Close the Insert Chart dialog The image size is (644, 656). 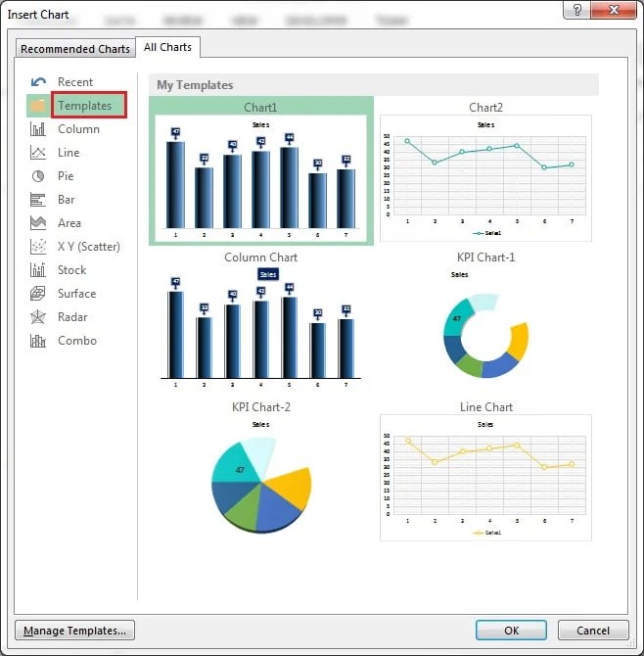pyautogui.click(x=614, y=10)
